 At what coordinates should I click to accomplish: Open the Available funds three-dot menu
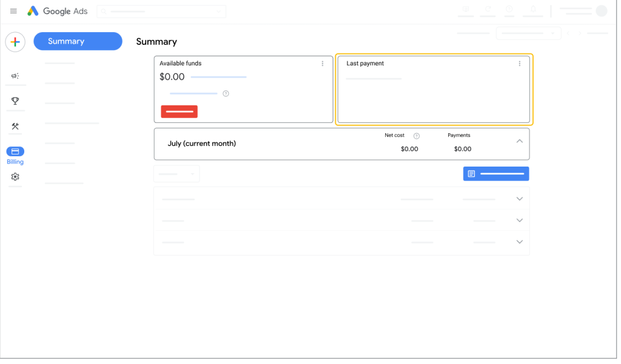point(323,63)
